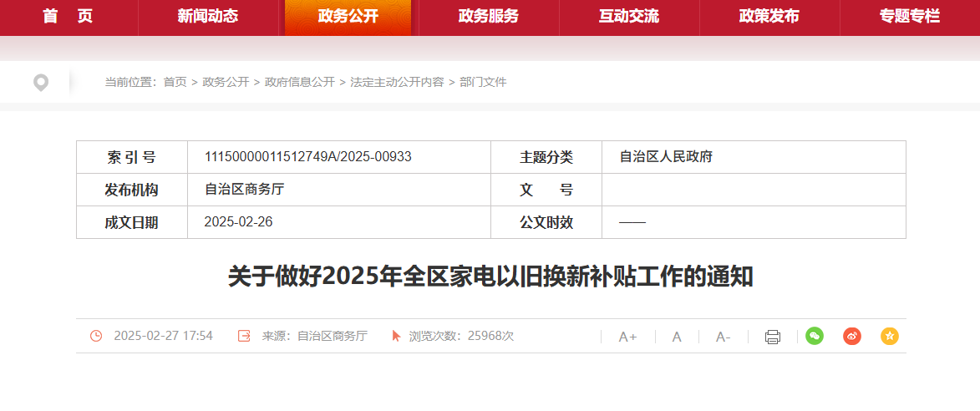Open the 政策发布 navigation tab
This screenshot has width=980, height=411.
click(769, 17)
